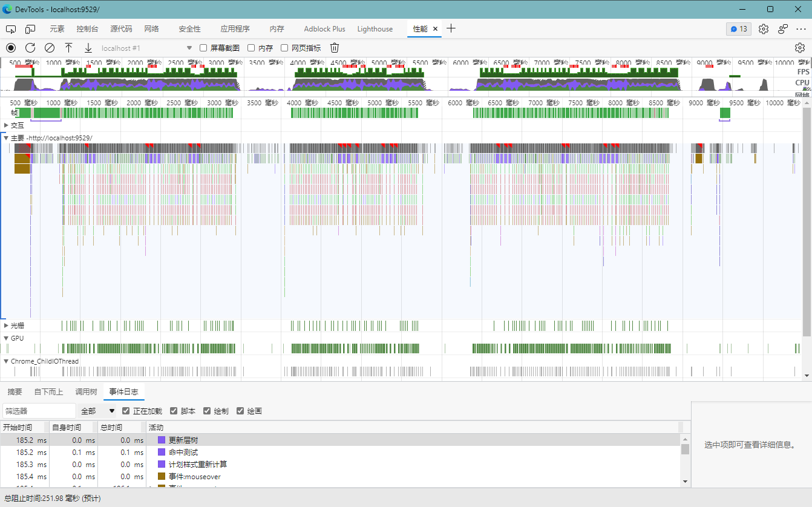Click the brown task block at main track start
Screen dimensions: 812x507
coord(22,168)
